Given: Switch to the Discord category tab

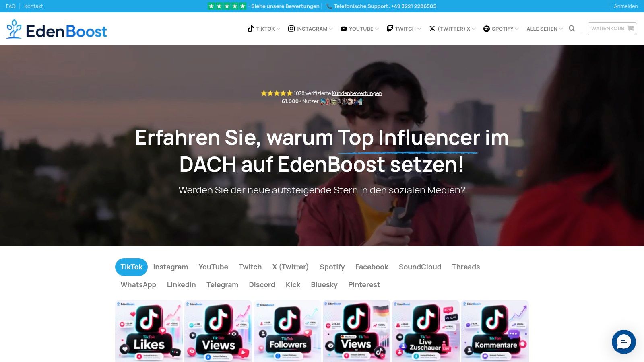Looking at the screenshot, I should (x=262, y=285).
